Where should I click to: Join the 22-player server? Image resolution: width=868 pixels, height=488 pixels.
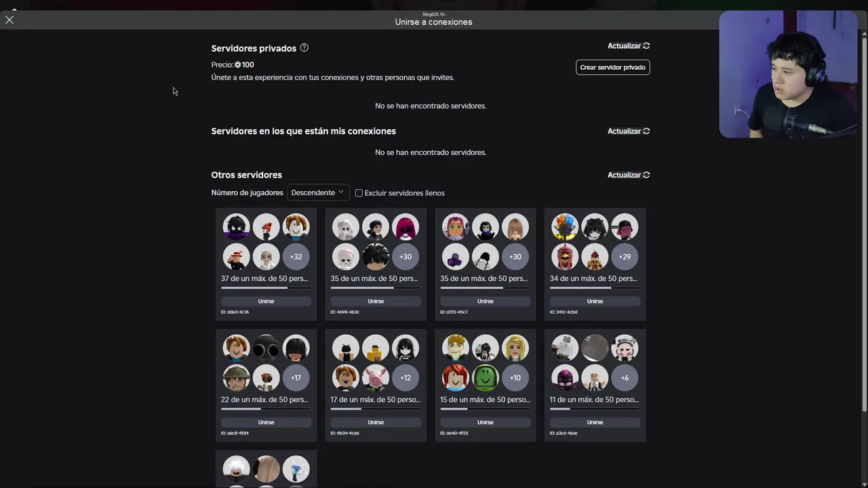click(266, 422)
